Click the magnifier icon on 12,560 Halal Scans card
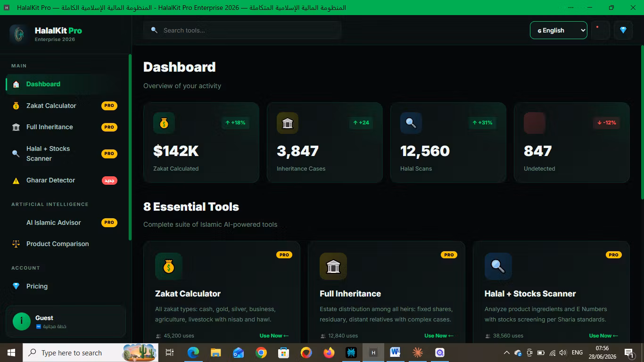 tap(411, 123)
